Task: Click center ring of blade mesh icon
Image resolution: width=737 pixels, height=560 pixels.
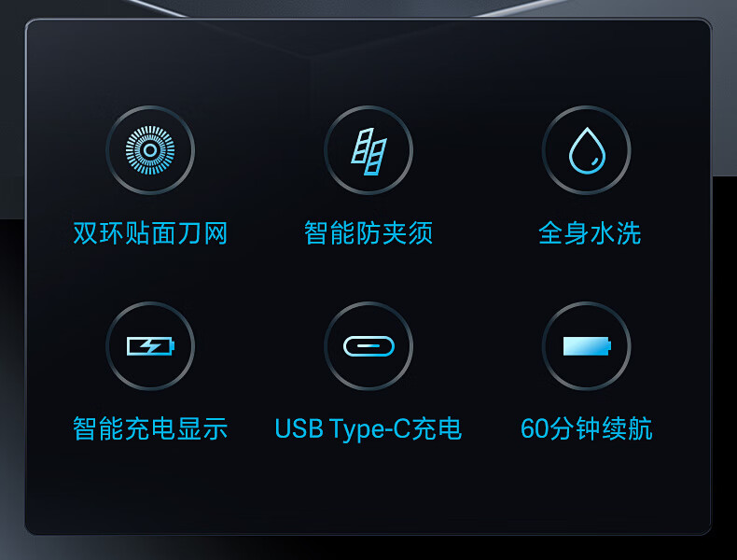Action: tap(150, 150)
